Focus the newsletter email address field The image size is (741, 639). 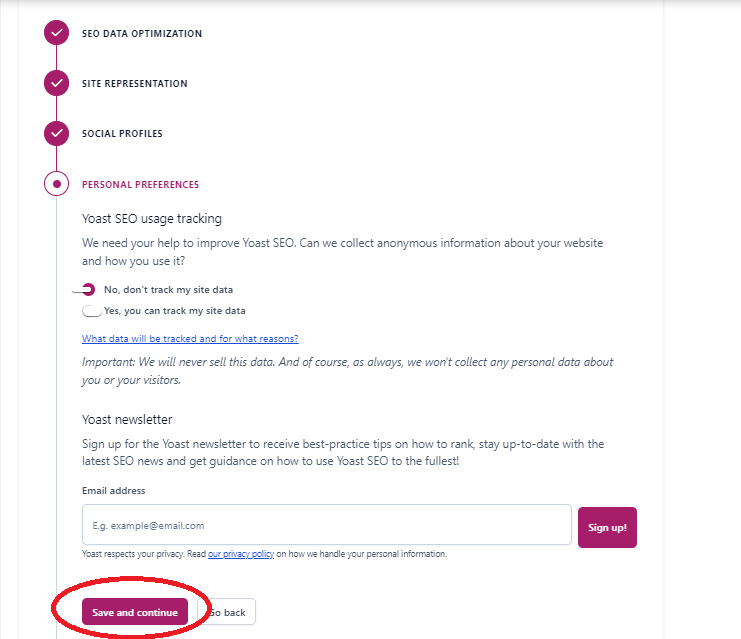[x=326, y=525]
